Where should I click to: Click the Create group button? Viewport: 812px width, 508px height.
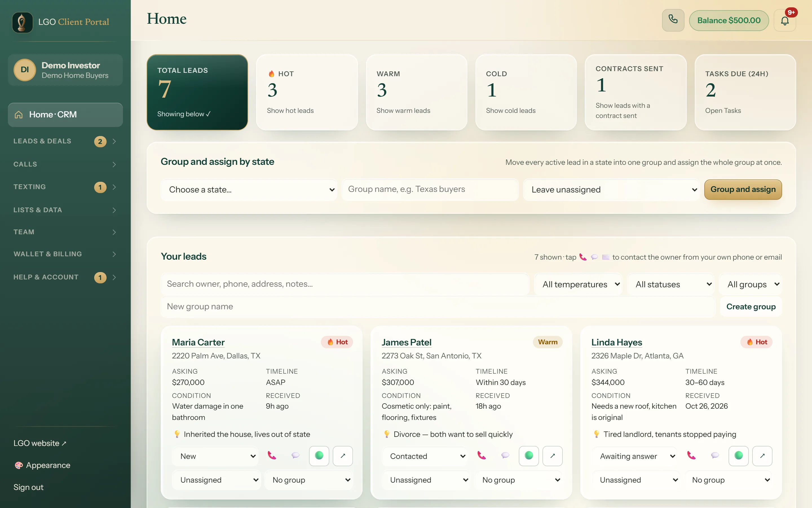click(x=751, y=307)
